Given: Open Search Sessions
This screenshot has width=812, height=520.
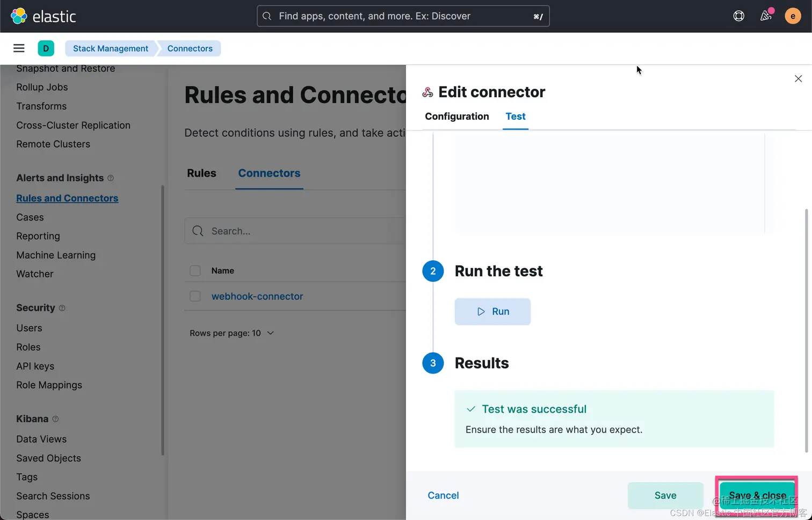Looking at the screenshot, I should point(53,496).
